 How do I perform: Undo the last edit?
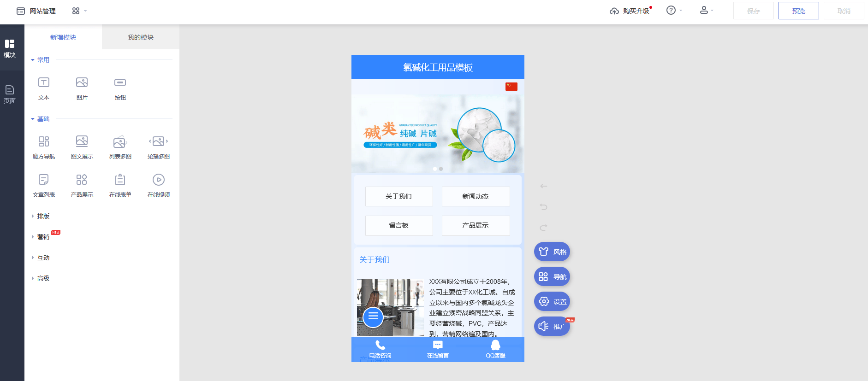click(544, 207)
